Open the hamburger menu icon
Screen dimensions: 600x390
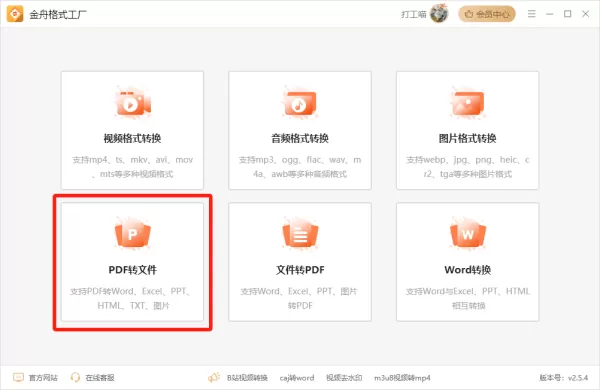click(532, 14)
